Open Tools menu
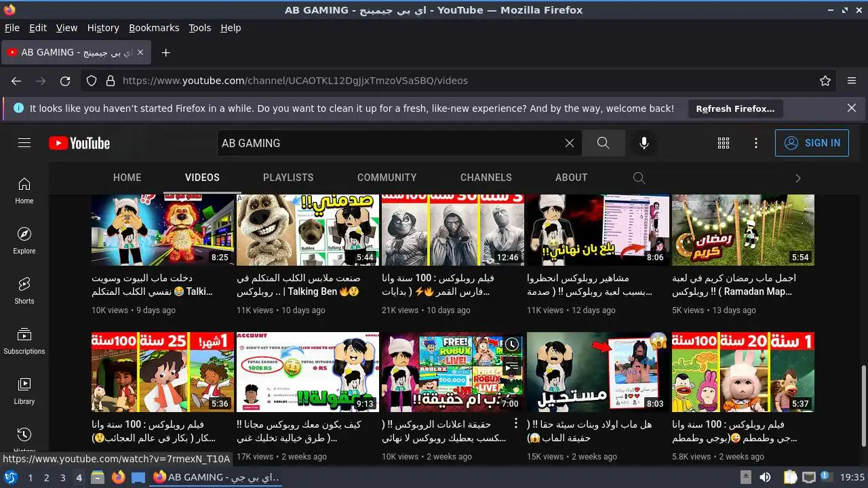Image resolution: width=868 pixels, height=488 pixels. tap(200, 28)
